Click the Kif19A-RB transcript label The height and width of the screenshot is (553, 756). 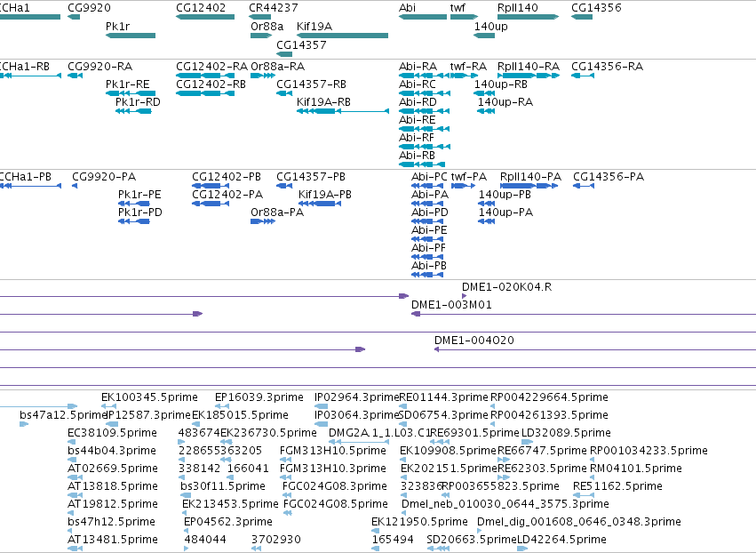323,102
